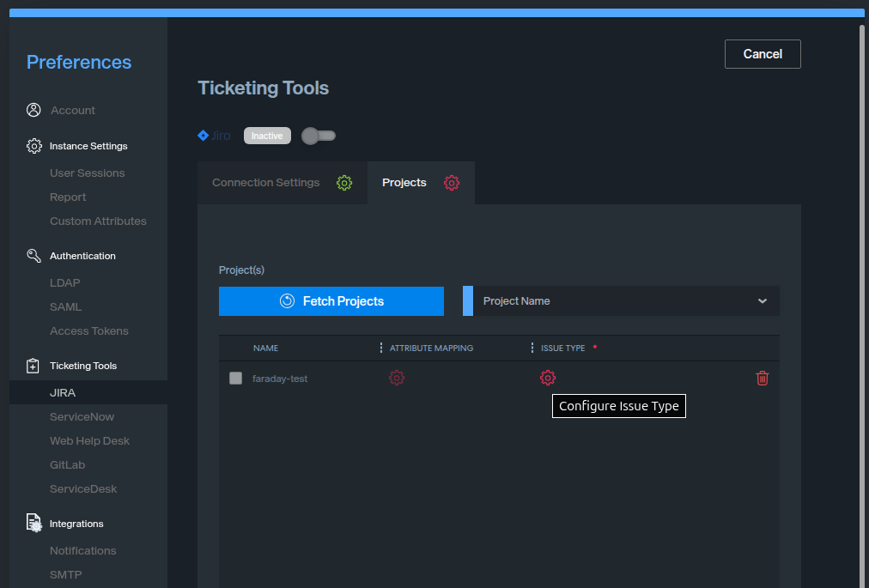Open Attribute Mapping column options handle
869x588 pixels.
(x=381, y=348)
